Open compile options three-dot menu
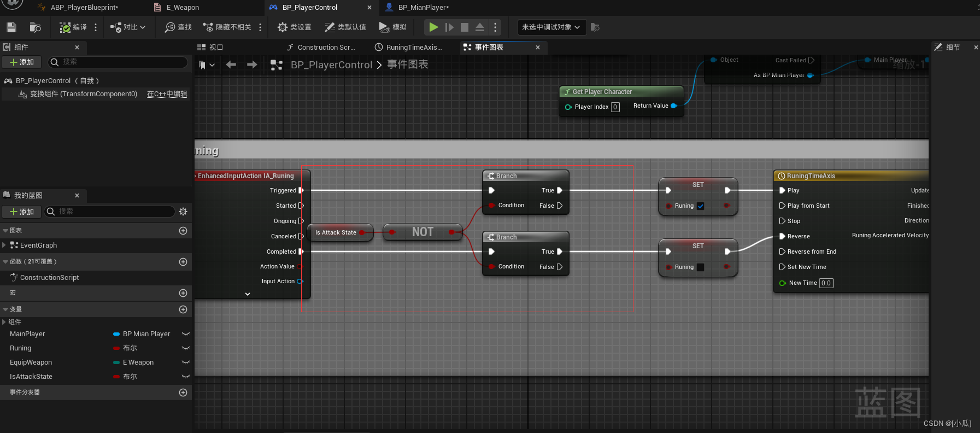980x433 pixels. [x=96, y=27]
